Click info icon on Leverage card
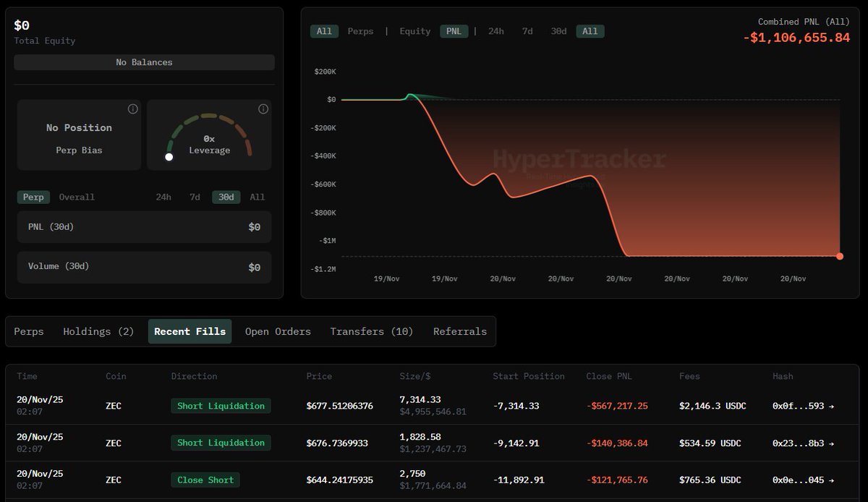 coord(263,109)
